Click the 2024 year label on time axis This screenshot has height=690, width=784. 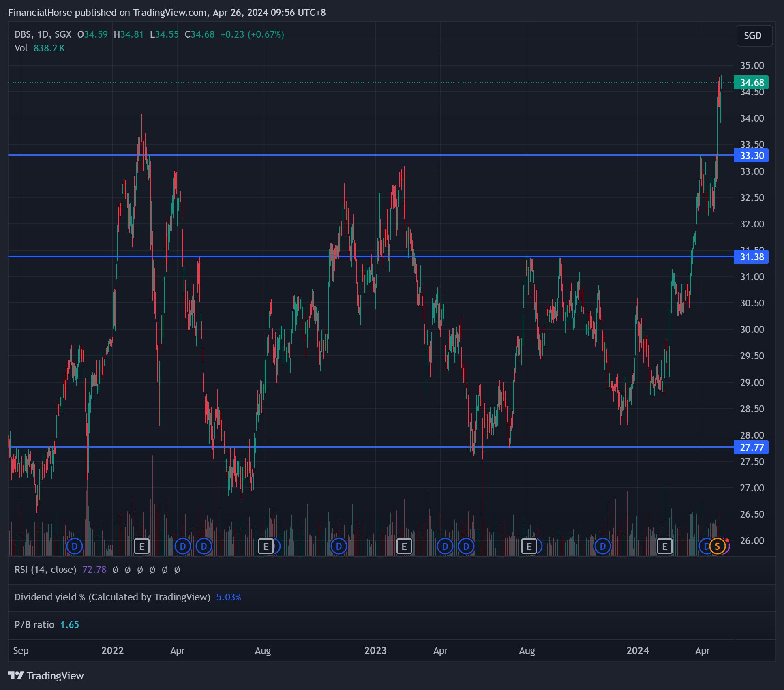638,651
